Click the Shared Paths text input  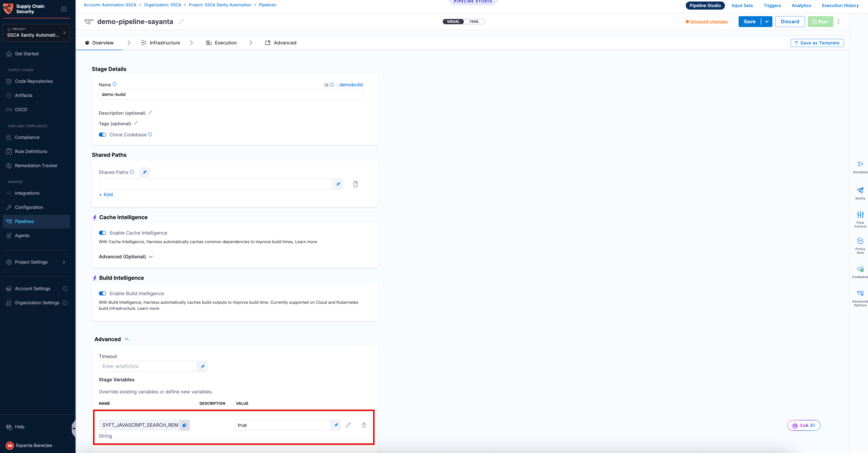coord(216,184)
